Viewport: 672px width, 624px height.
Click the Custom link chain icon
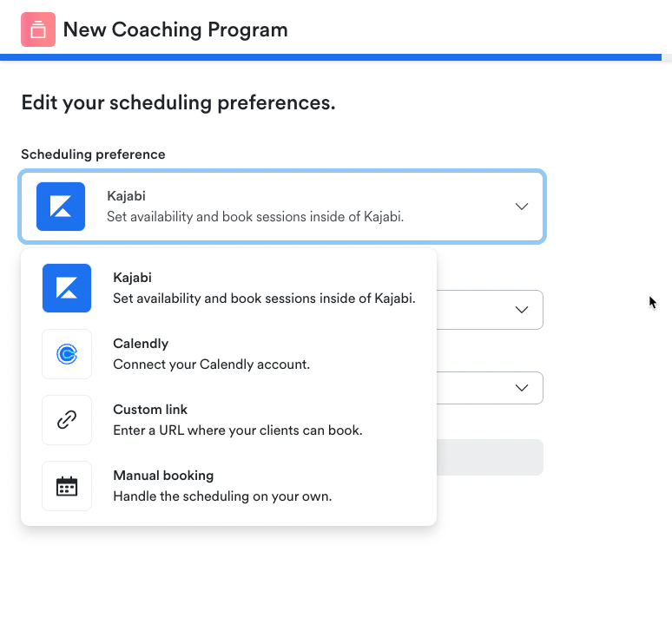67,420
